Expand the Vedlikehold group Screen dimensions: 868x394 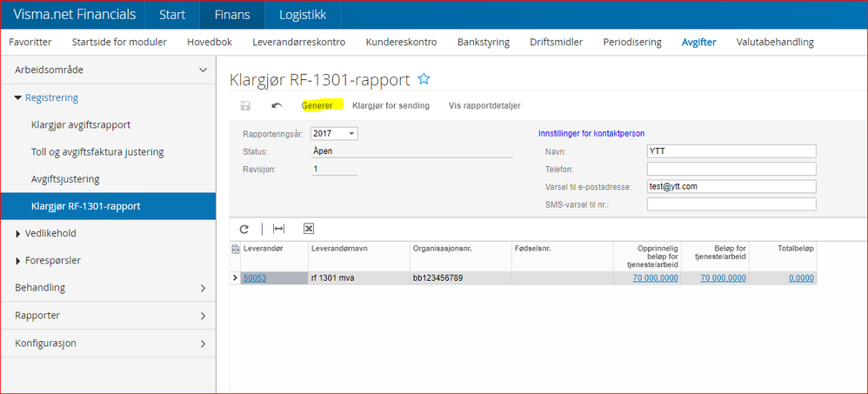(x=18, y=233)
